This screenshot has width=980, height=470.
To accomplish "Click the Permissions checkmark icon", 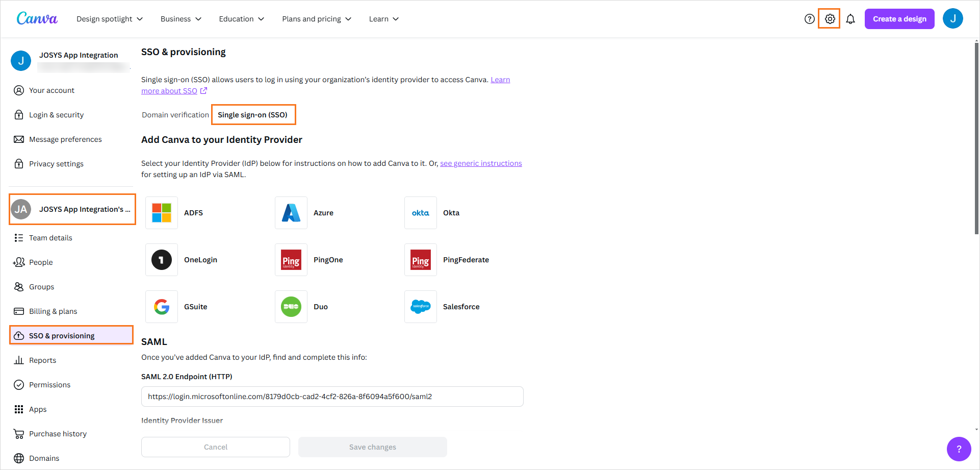I will point(19,385).
